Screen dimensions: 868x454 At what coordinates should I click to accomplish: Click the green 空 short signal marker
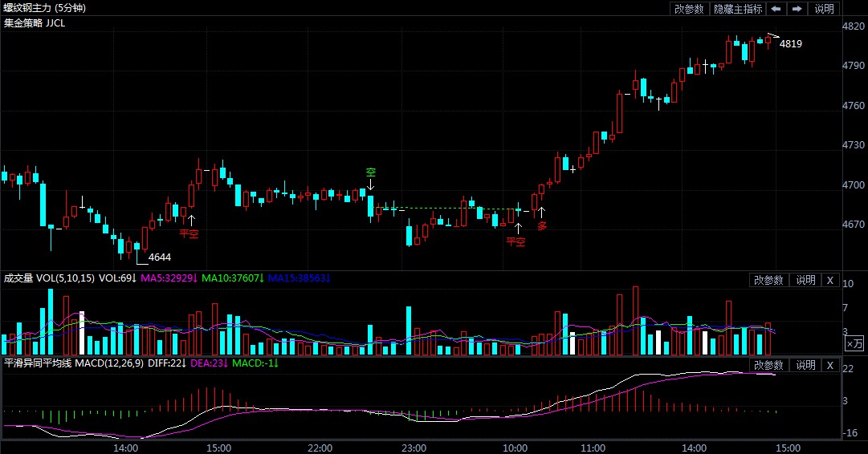click(x=370, y=172)
